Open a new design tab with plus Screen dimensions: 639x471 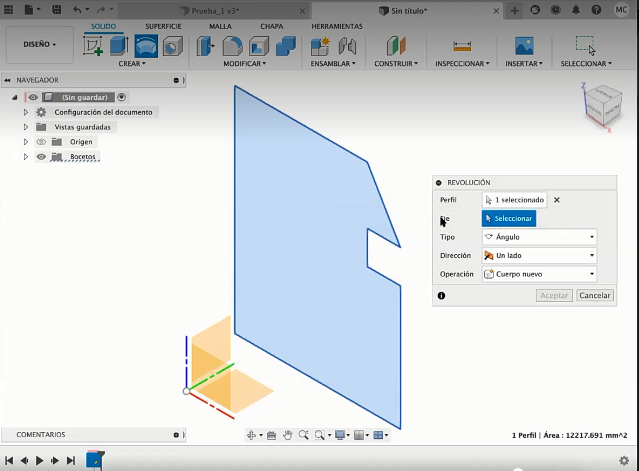[x=515, y=11]
